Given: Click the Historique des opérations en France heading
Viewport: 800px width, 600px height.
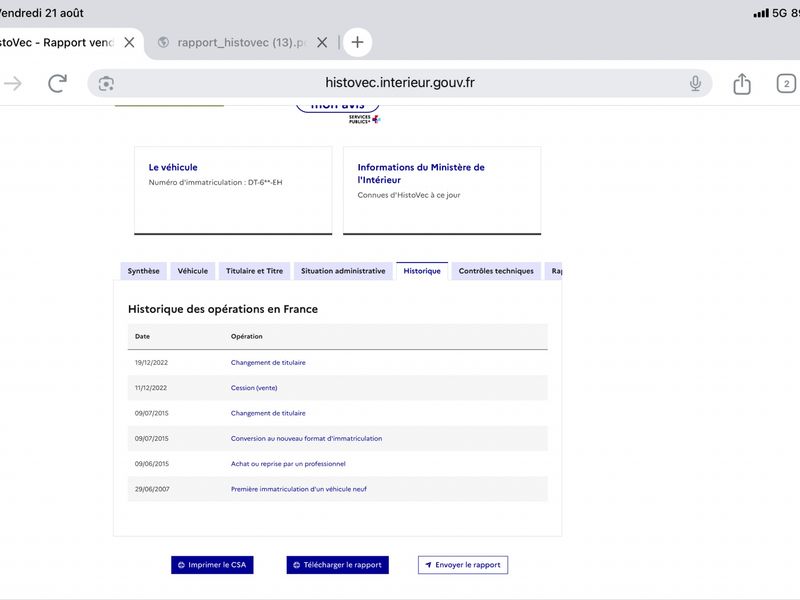Looking at the screenshot, I should pos(223,309).
